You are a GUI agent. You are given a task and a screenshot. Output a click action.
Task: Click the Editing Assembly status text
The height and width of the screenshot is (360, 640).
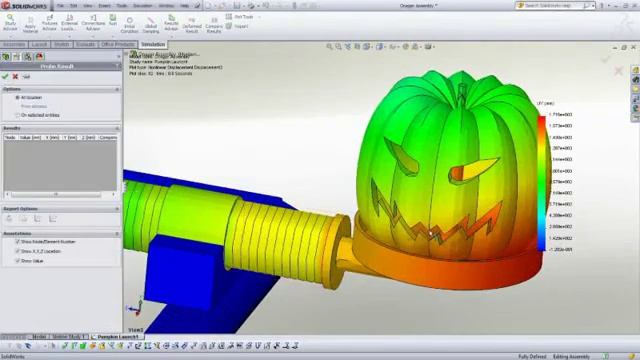point(571,356)
